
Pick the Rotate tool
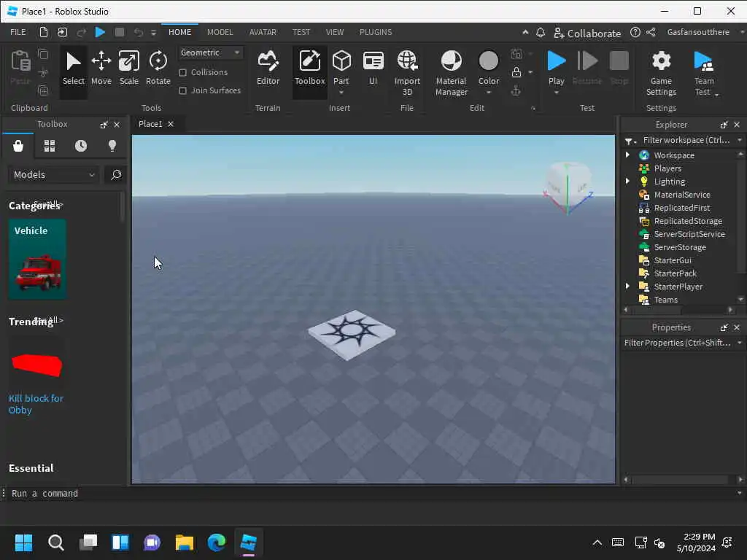pos(158,68)
